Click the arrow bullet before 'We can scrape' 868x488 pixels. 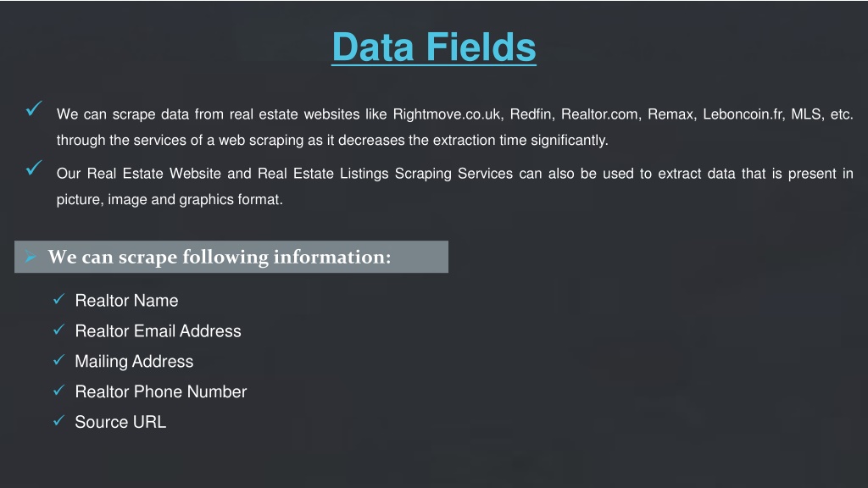(x=31, y=256)
